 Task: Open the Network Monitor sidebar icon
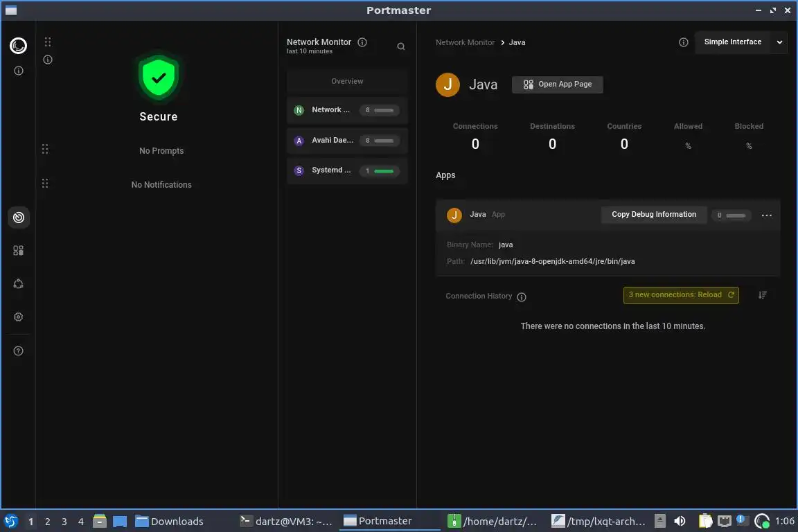pos(18,218)
